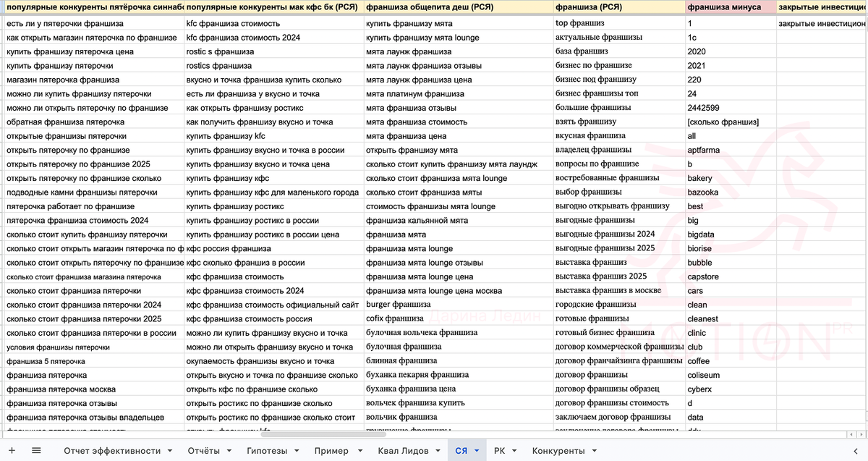The width and height of the screenshot is (868, 461).
Task: Open the all sheets list icon
Action: coord(37,450)
